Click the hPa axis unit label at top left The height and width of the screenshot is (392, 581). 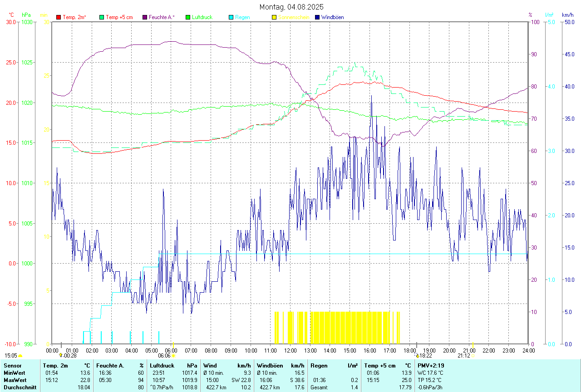tap(27, 15)
